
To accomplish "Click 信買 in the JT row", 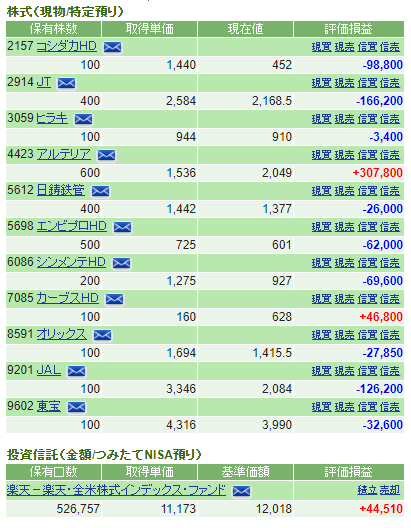I will (367, 83).
